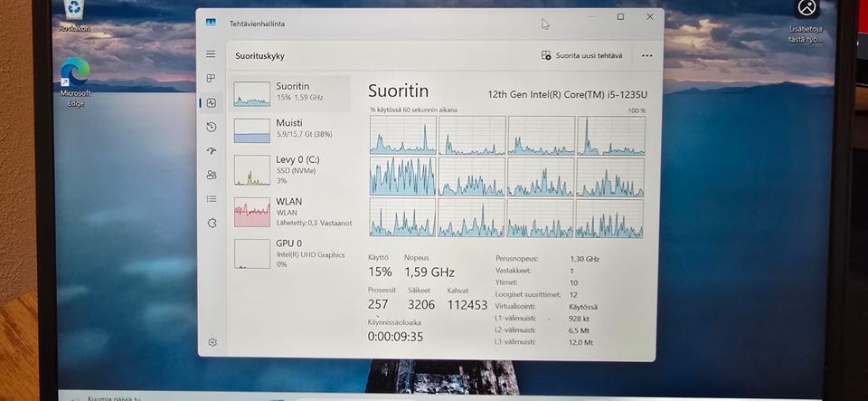Close the Tehtävienhallinta window
This screenshot has height=401, width=868.
(650, 17)
